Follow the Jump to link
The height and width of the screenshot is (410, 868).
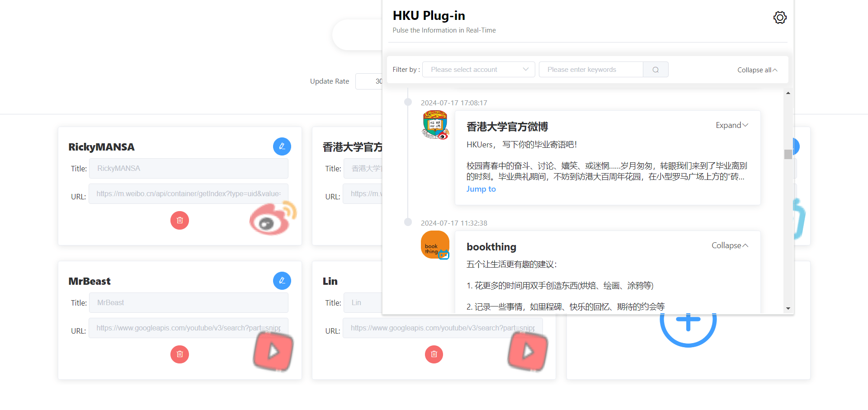(481, 189)
